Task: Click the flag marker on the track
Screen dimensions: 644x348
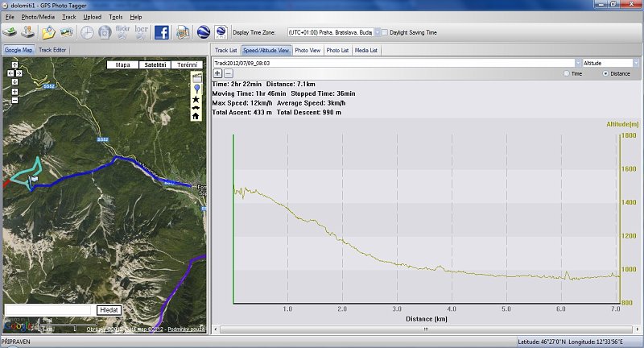Action: click(34, 180)
